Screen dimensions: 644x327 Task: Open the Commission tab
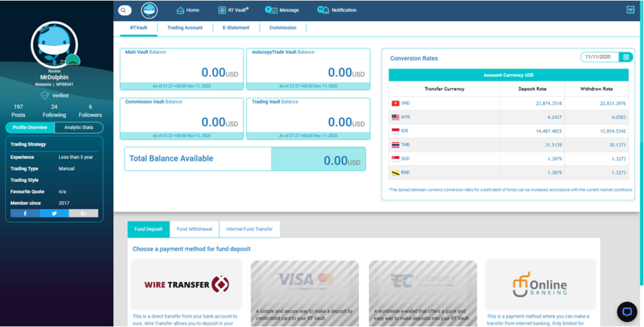click(x=282, y=28)
